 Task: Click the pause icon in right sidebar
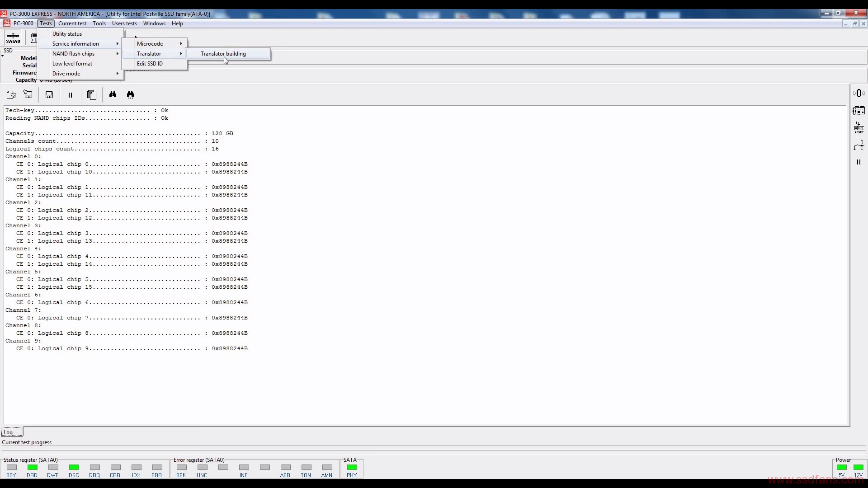859,162
